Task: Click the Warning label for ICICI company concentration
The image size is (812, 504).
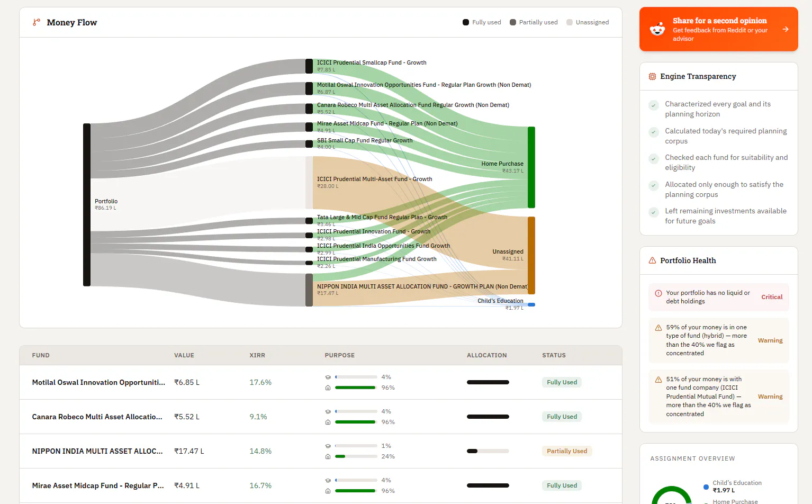Action: (x=770, y=397)
